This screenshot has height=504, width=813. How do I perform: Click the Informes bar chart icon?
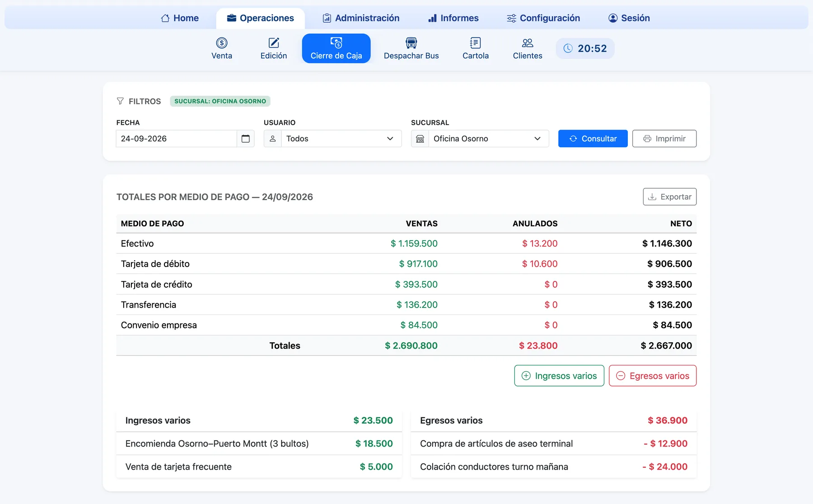432,18
